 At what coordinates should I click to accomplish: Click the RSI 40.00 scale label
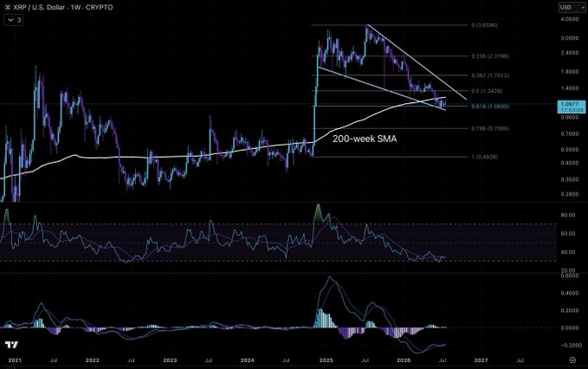[568, 252]
